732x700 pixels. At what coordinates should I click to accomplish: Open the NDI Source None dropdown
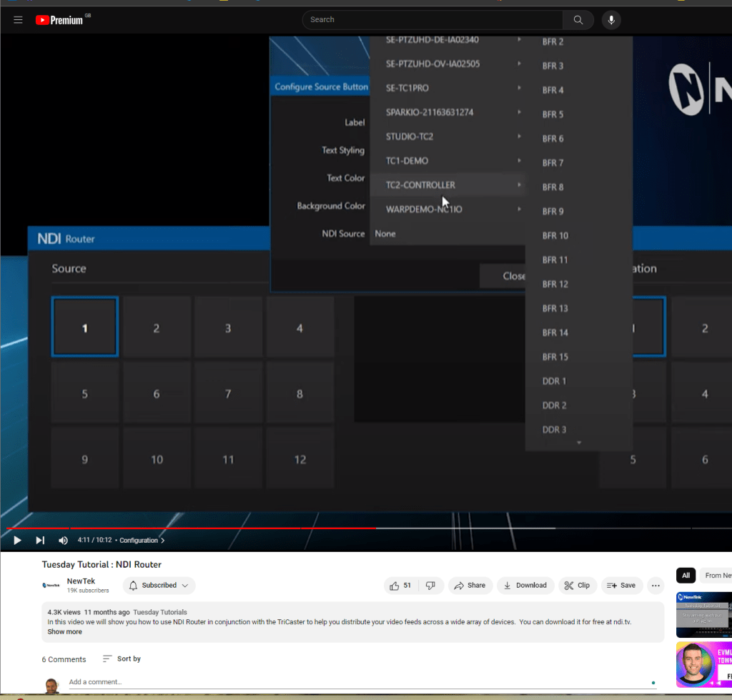(447, 234)
